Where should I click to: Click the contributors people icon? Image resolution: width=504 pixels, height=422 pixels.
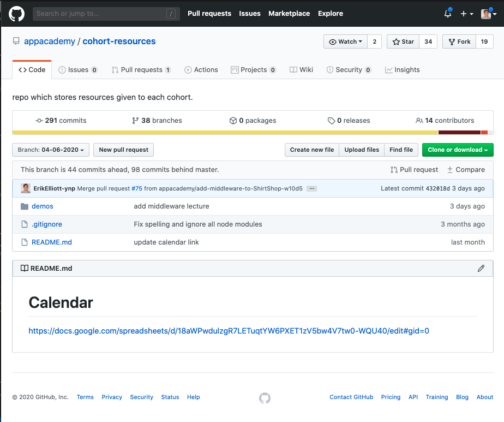point(419,121)
